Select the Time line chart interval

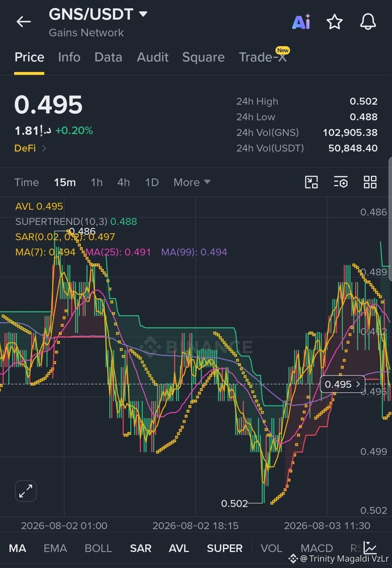[26, 182]
